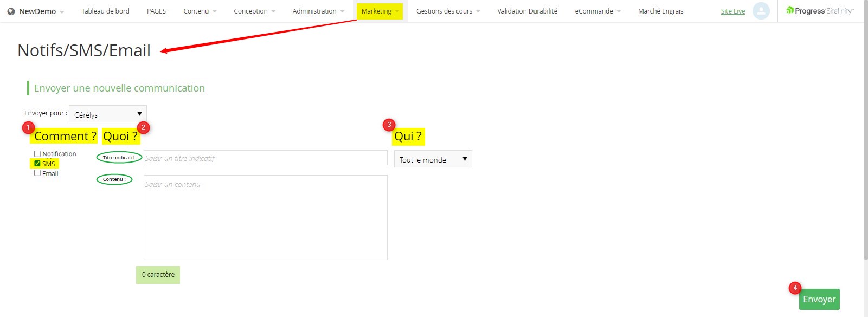This screenshot has width=868, height=317.
Task: Click the globe icon beside NewDemo
Action: point(11,11)
